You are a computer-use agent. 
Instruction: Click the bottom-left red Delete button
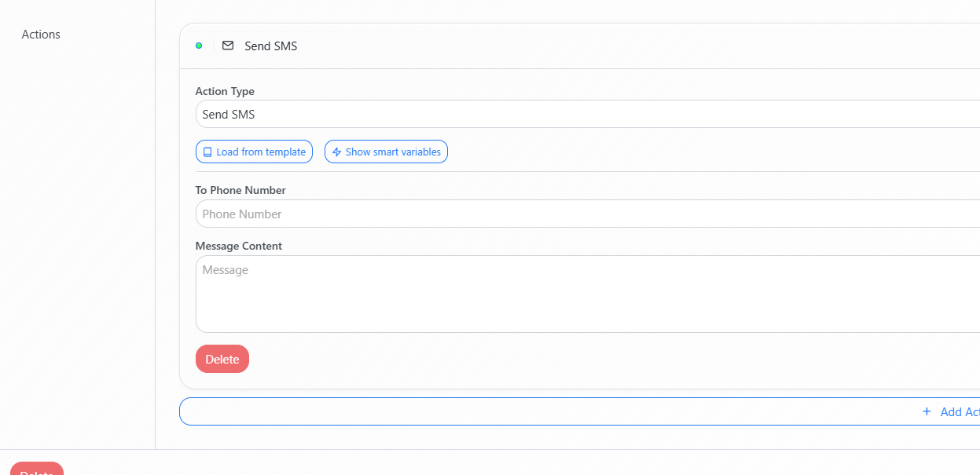[36, 470]
